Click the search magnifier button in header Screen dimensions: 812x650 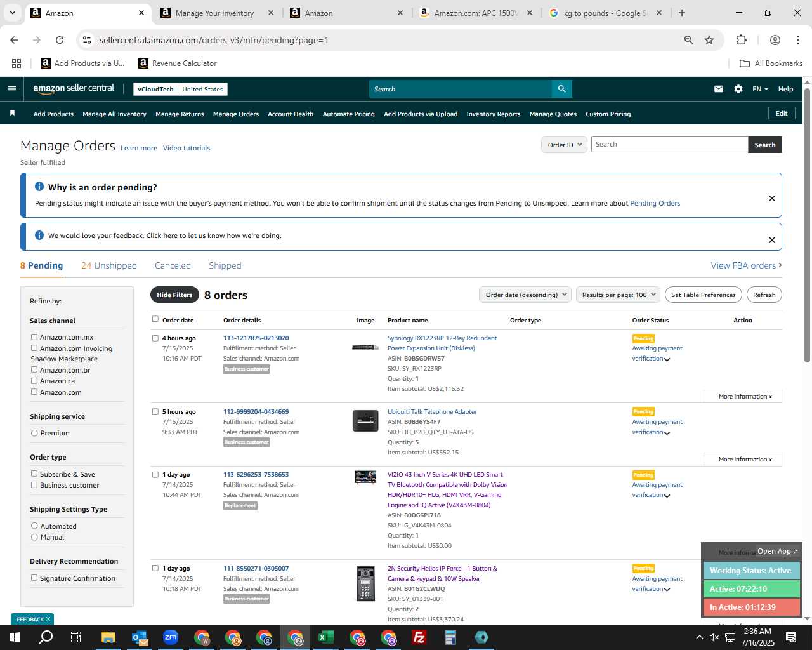click(561, 89)
